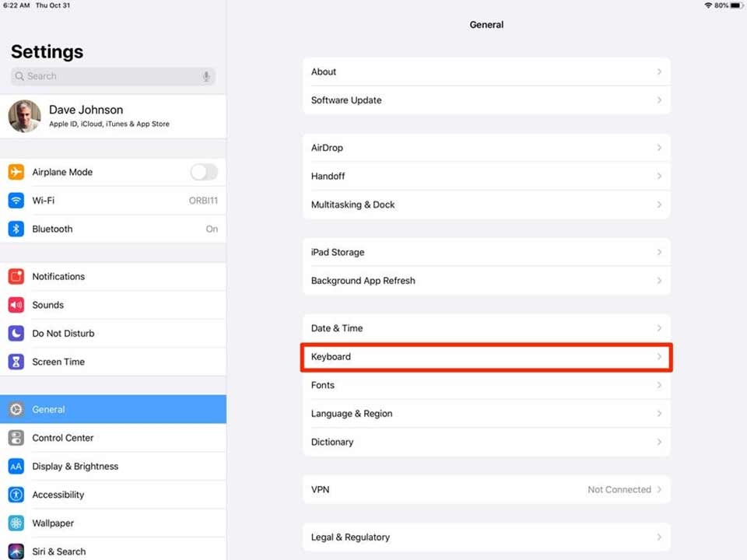747x560 pixels.
Task: Tap the Wi-Fi icon in sidebar
Action: coord(16,201)
